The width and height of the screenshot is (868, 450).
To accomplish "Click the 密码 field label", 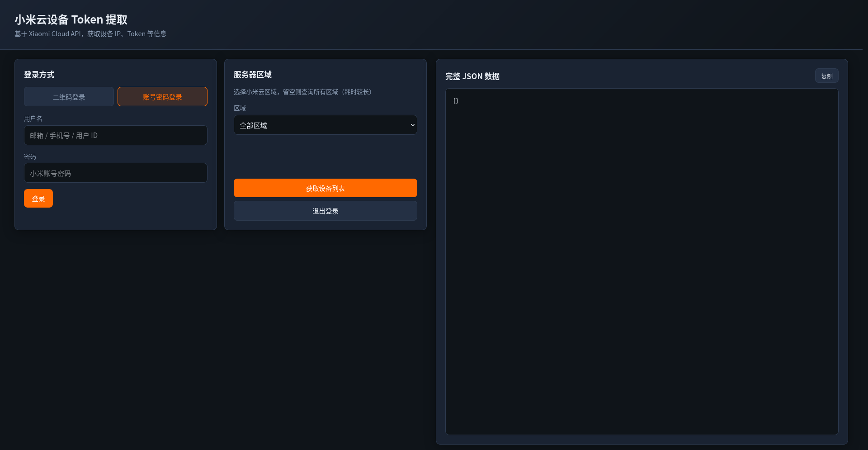I will click(x=30, y=156).
